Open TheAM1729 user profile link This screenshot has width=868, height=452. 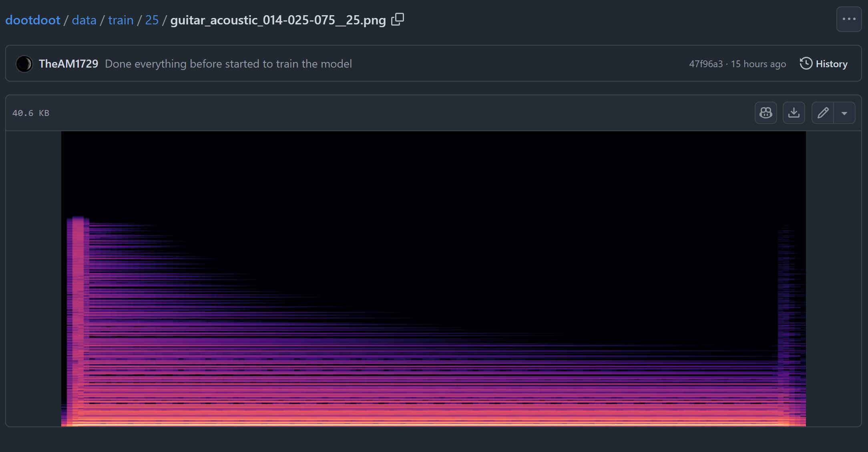(x=68, y=64)
